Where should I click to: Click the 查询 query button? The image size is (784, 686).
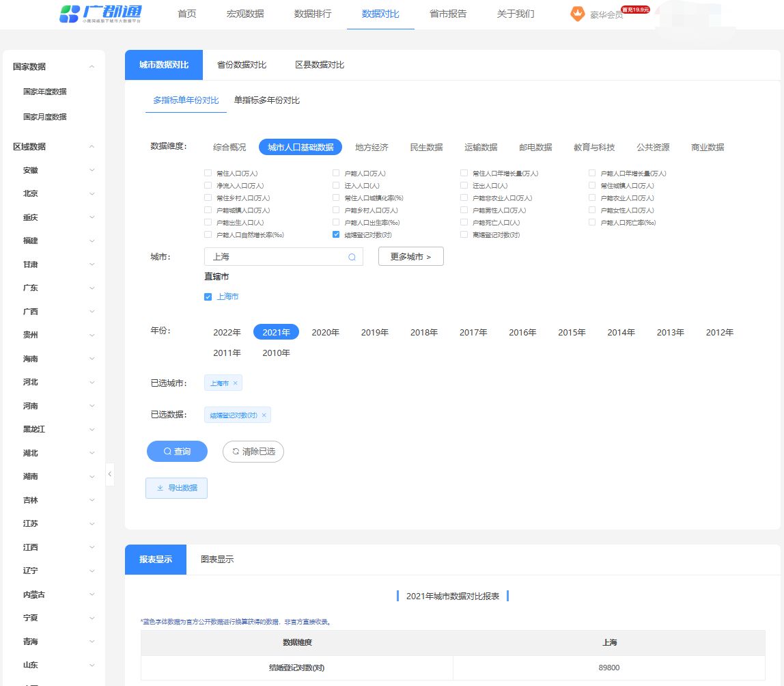(177, 452)
